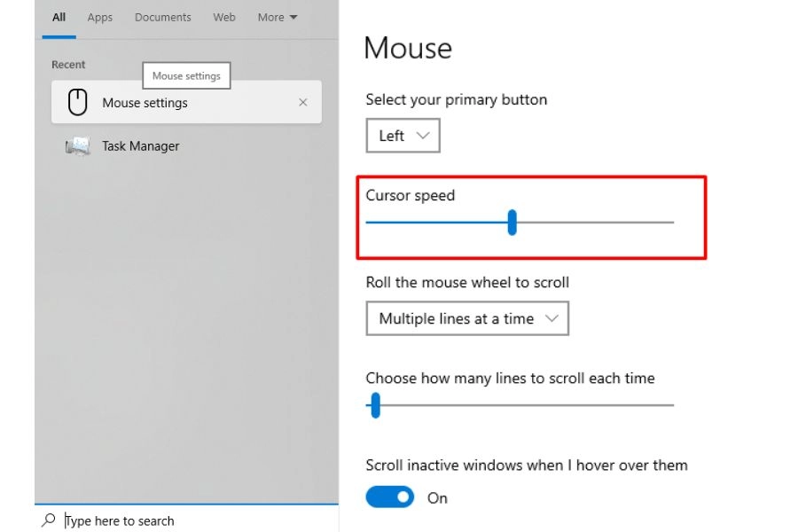Image resolution: width=798 pixels, height=532 pixels.
Task: Click the Mouse page heading
Action: pyautogui.click(x=408, y=49)
